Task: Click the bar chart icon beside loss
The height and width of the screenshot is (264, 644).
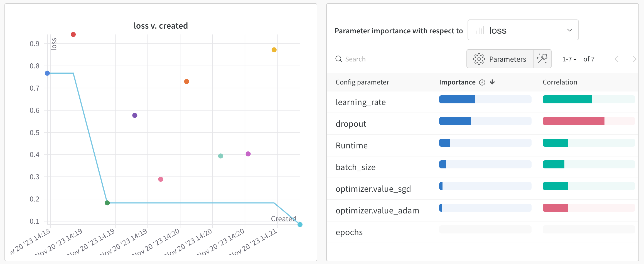Action: click(x=480, y=30)
